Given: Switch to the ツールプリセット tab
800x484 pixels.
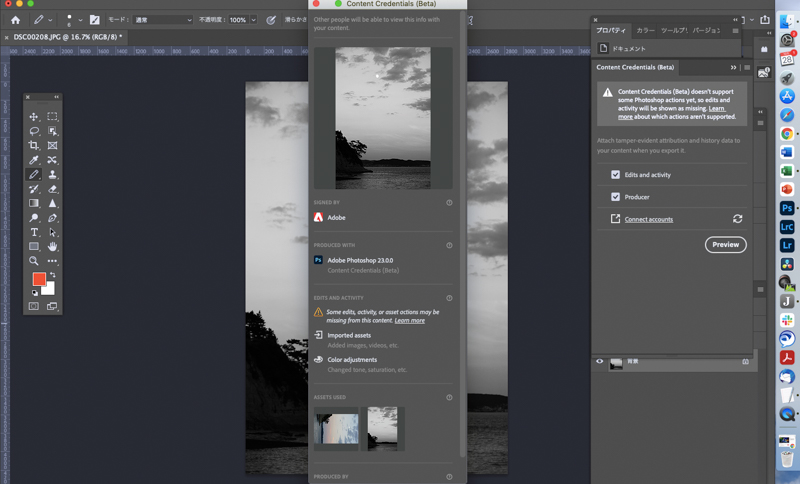Looking at the screenshot, I should tap(674, 31).
